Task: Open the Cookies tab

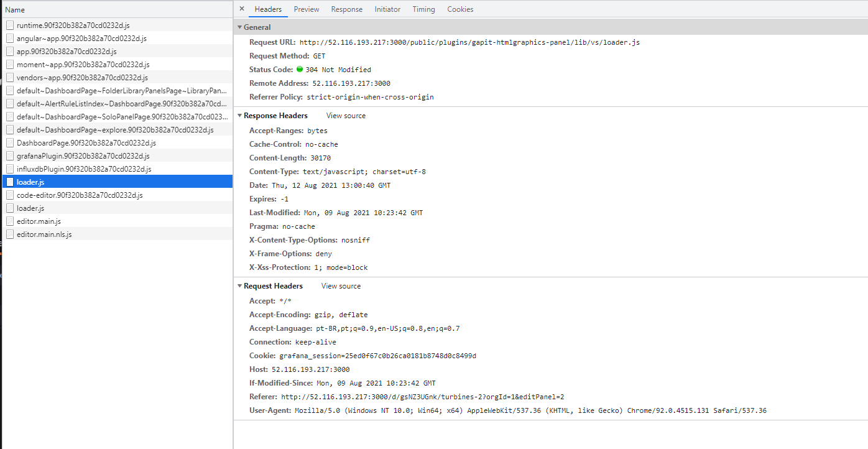Action: (x=460, y=9)
